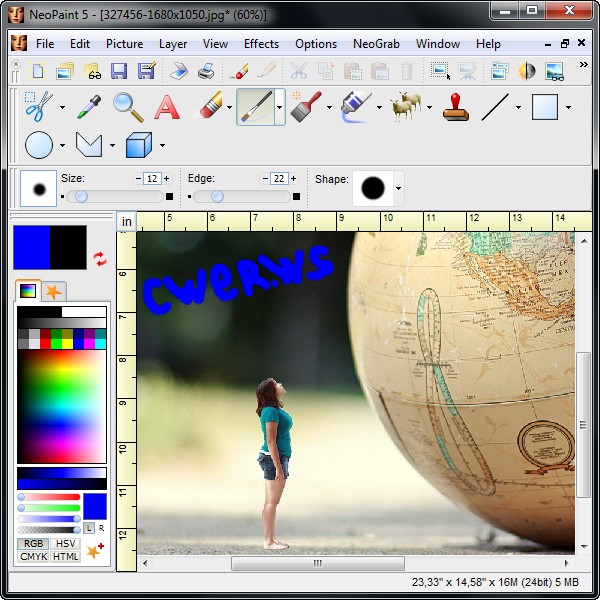Click the blue foreground color swatch

click(x=31, y=247)
